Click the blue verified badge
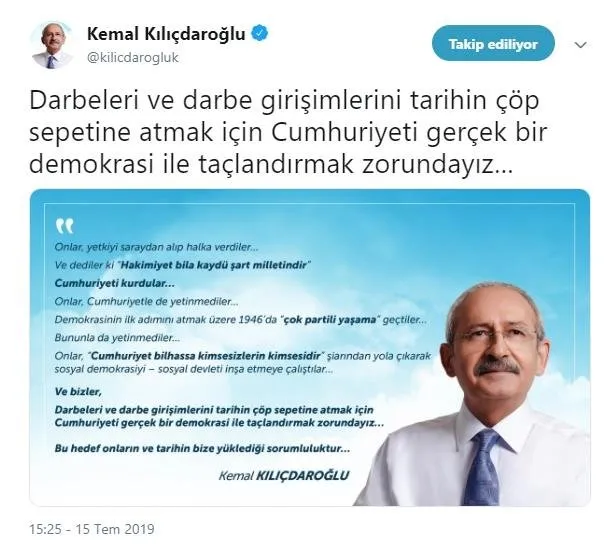 click(260, 34)
